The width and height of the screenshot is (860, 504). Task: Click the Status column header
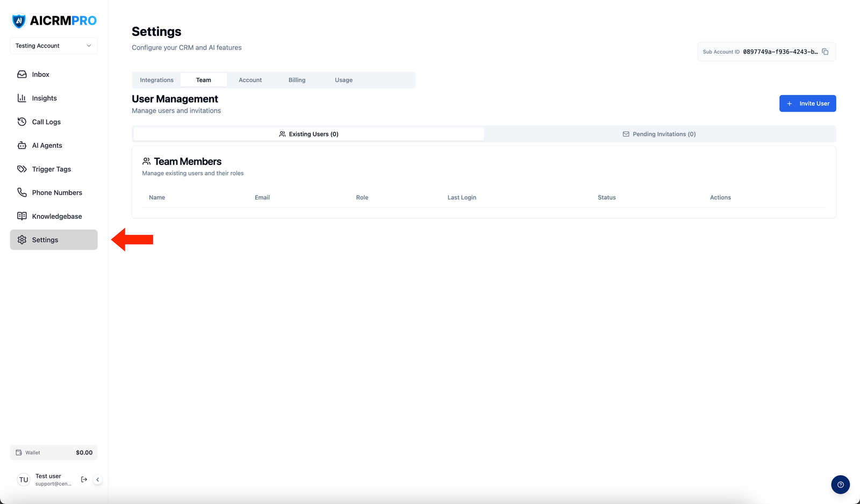coord(607,198)
